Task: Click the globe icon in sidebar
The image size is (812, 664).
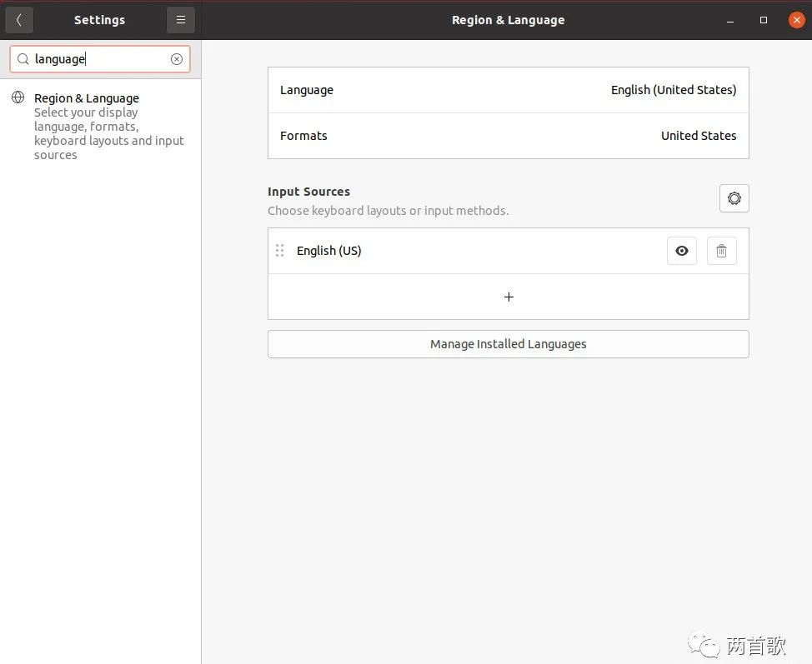Action: (18, 98)
